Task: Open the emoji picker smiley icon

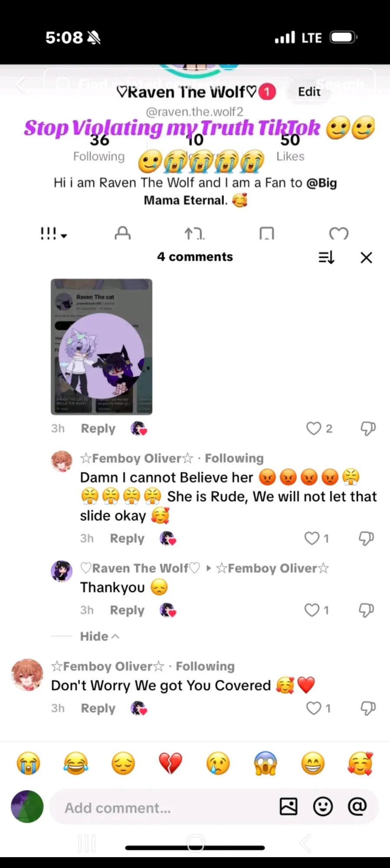Action: (323, 807)
